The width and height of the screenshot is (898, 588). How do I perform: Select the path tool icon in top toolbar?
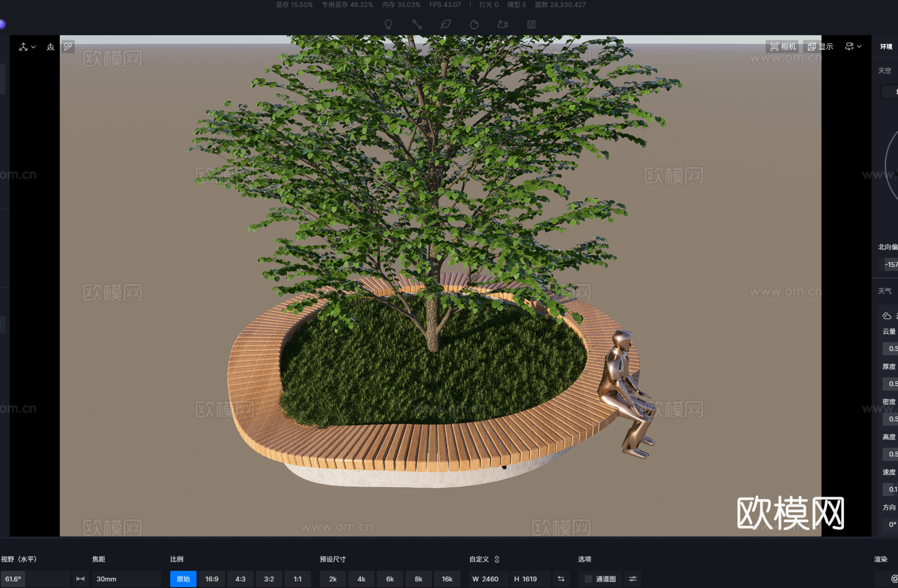[417, 24]
